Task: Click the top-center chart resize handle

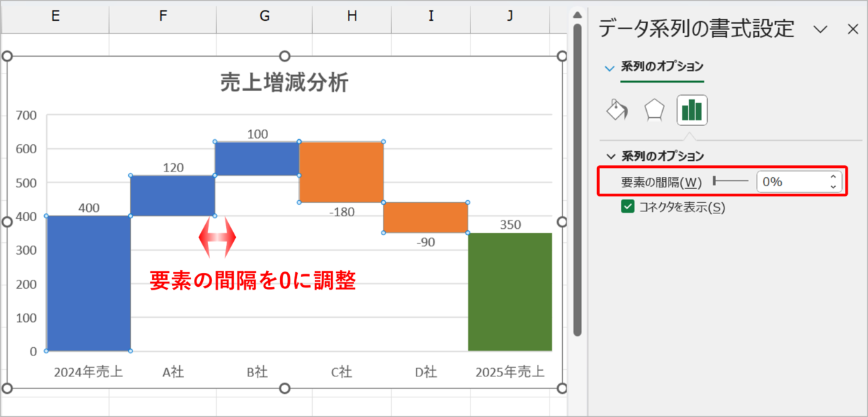Action: click(x=285, y=56)
